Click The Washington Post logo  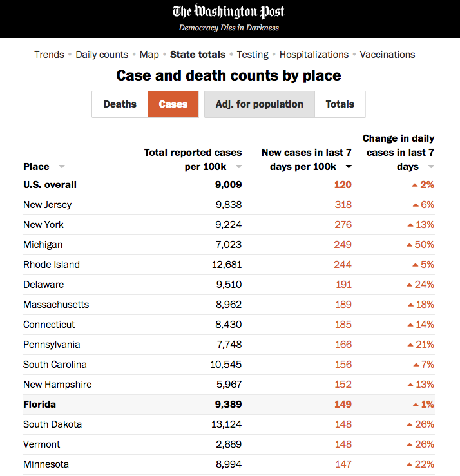click(x=229, y=12)
